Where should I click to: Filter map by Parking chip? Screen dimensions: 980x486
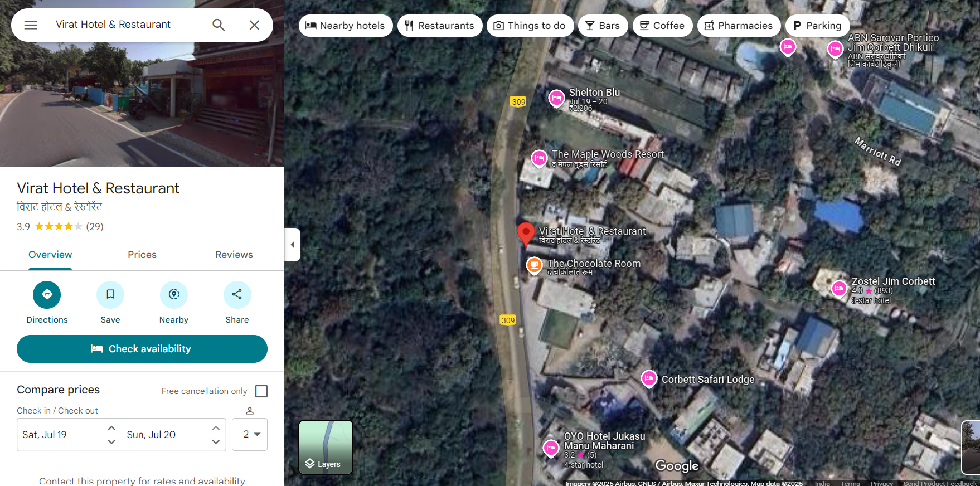[817, 26]
